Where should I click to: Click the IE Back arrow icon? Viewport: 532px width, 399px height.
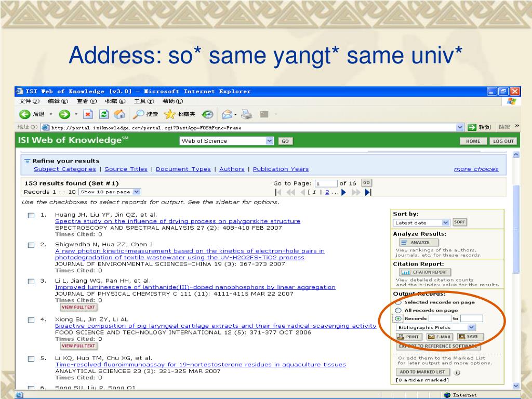point(24,114)
